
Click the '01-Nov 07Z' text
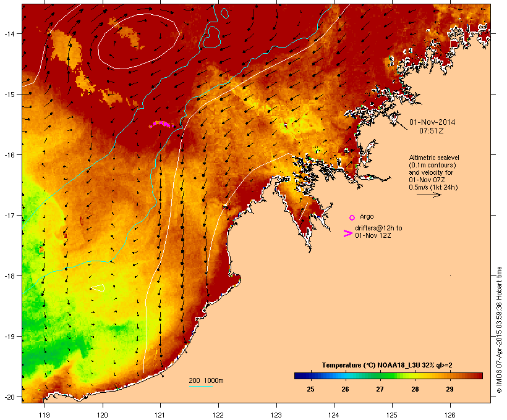pyautogui.click(x=427, y=180)
